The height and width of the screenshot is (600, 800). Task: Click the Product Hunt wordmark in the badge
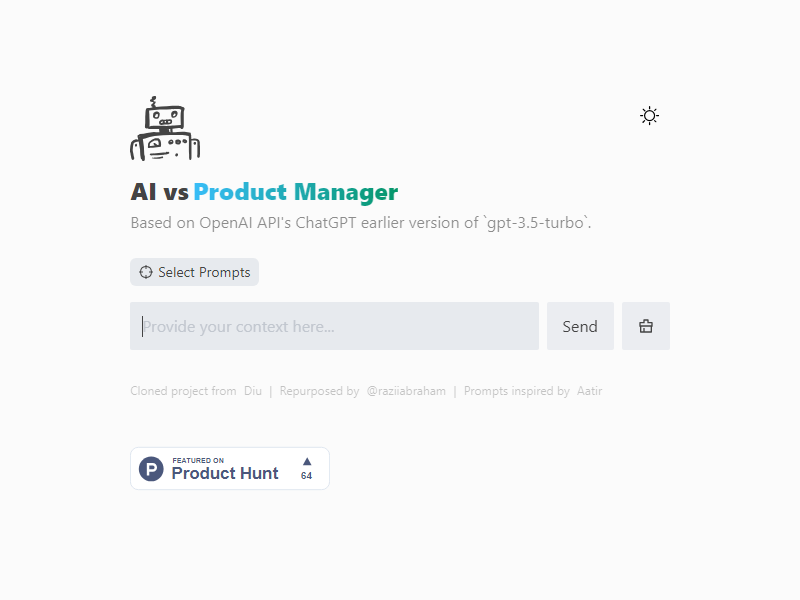point(225,473)
